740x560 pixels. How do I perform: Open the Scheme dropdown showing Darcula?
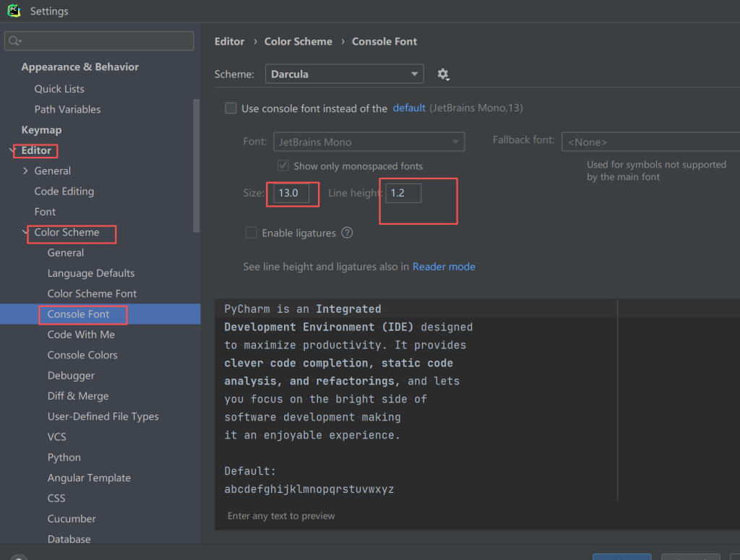[x=344, y=74]
